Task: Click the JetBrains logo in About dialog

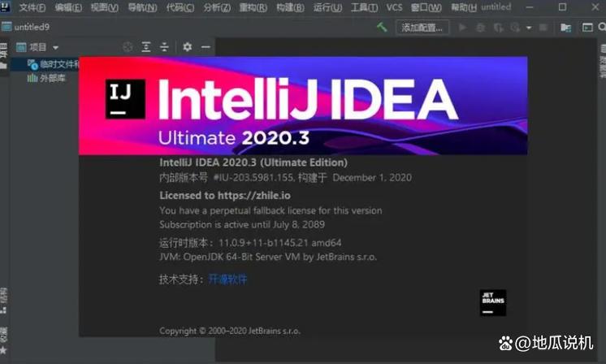Action: click(x=493, y=302)
